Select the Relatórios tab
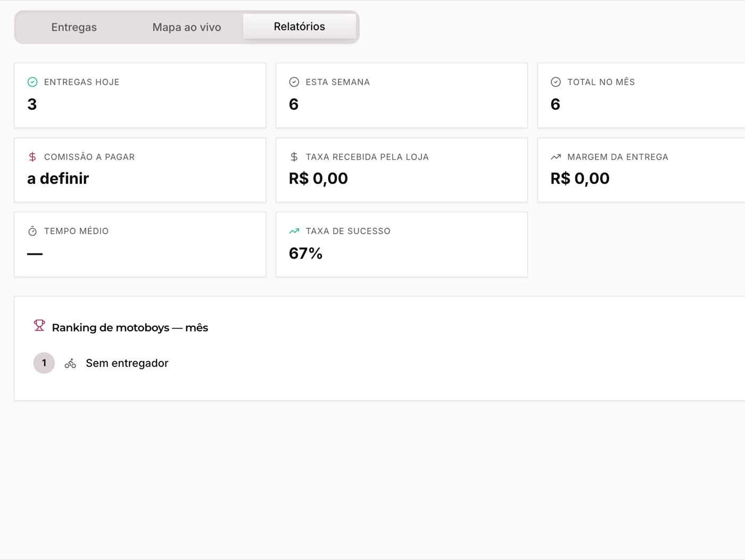 tap(300, 27)
